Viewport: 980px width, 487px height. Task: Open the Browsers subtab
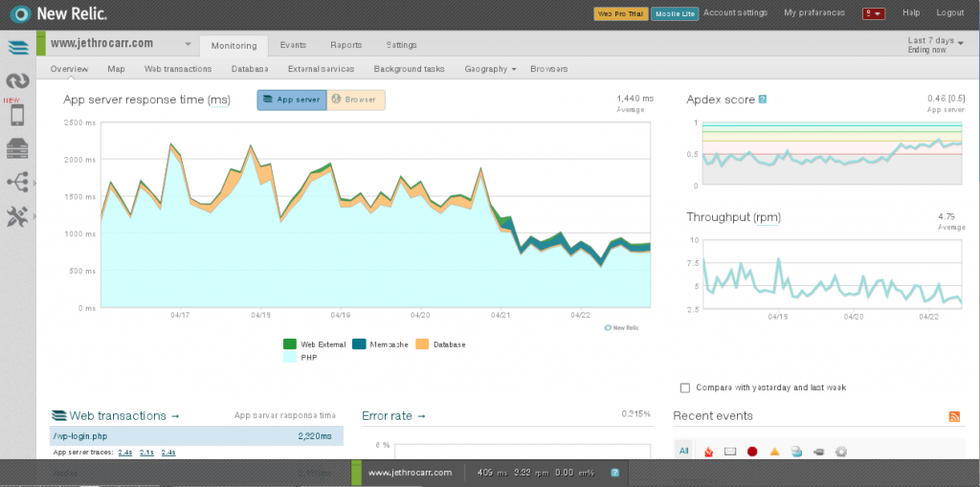coord(548,70)
